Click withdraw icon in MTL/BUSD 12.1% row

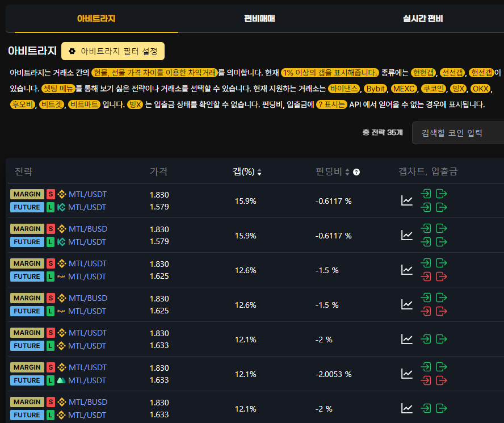(x=442, y=409)
